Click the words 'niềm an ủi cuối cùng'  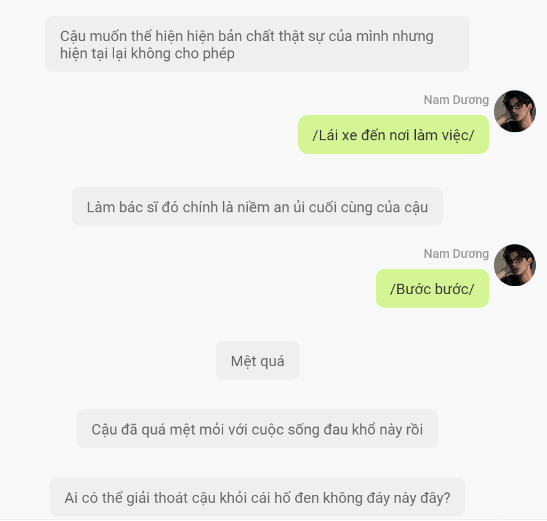pos(298,207)
